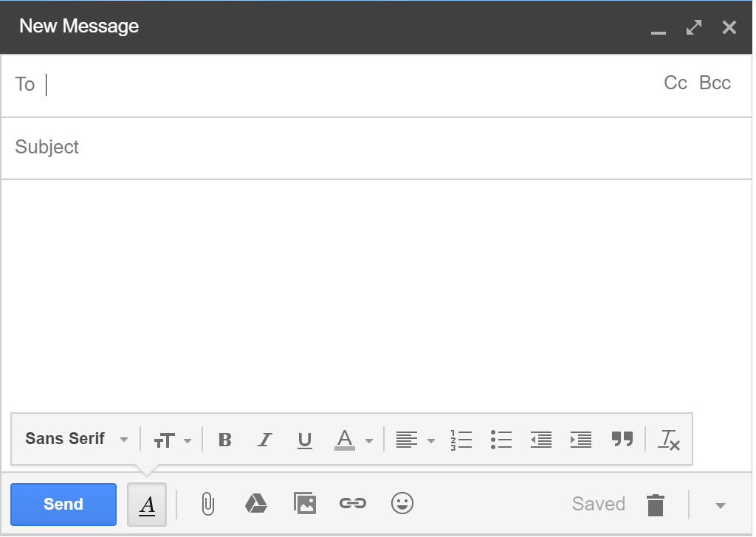Viewport: 756px width, 537px height.
Task: Toggle bold formatting
Action: coord(225,440)
